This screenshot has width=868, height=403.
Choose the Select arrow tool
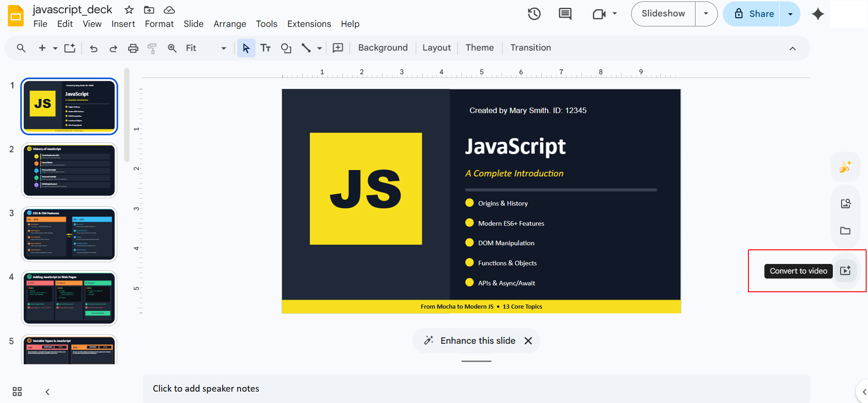click(246, 48)
